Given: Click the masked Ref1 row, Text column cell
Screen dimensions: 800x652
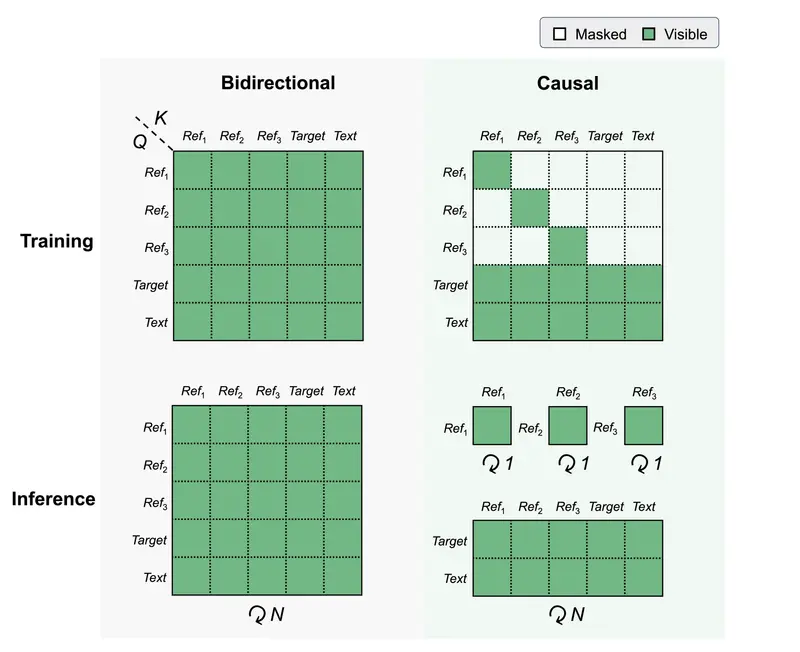Looking at the screenshot, I should tap(644, 170).
